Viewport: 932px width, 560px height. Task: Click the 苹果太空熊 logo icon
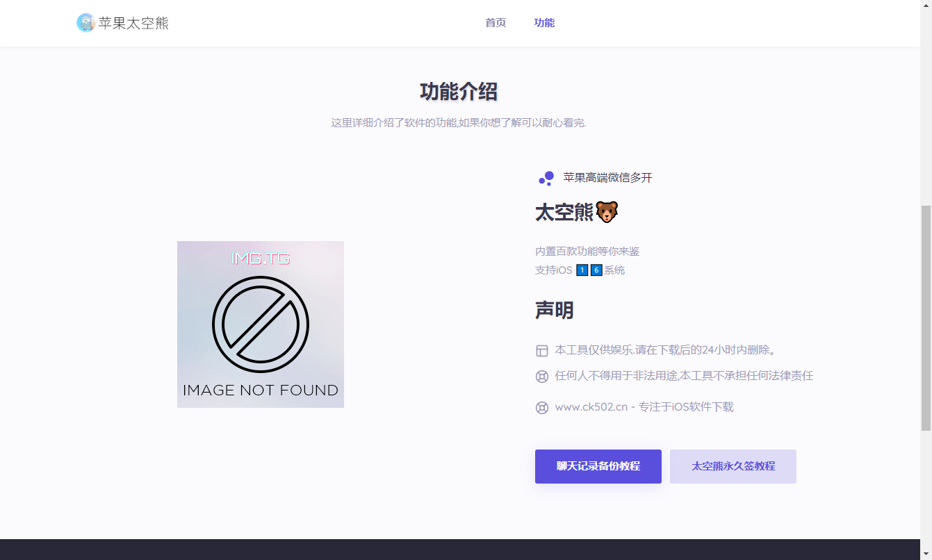pyautogui.click(x=85, y=23)
